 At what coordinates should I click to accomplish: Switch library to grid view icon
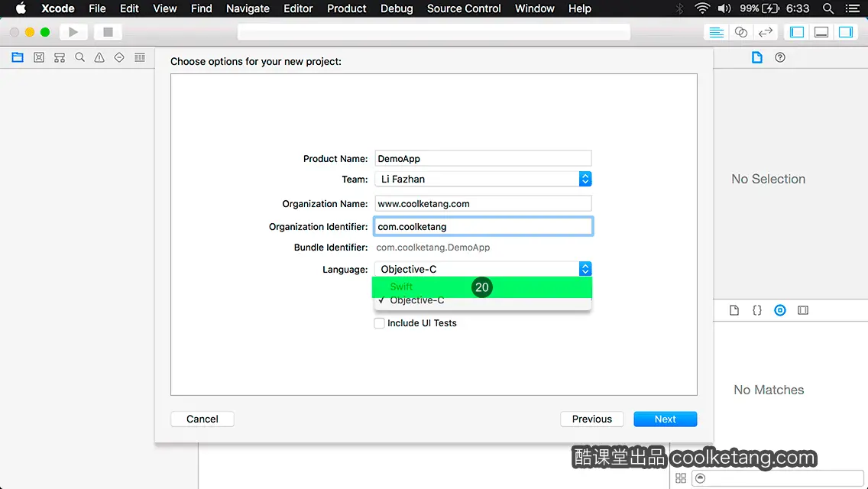[681, 478]
